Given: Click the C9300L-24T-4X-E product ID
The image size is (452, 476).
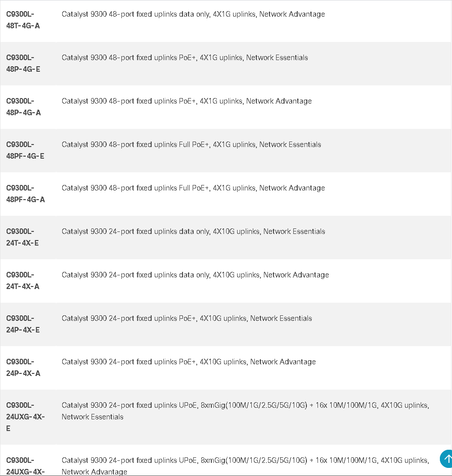Looking at the screenshot, I should pos(22,237).
